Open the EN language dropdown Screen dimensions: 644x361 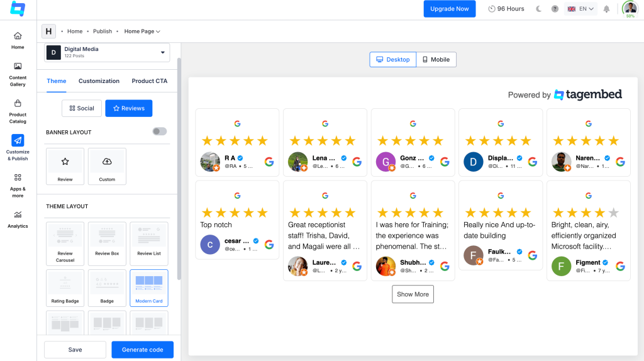pos(580,9)
